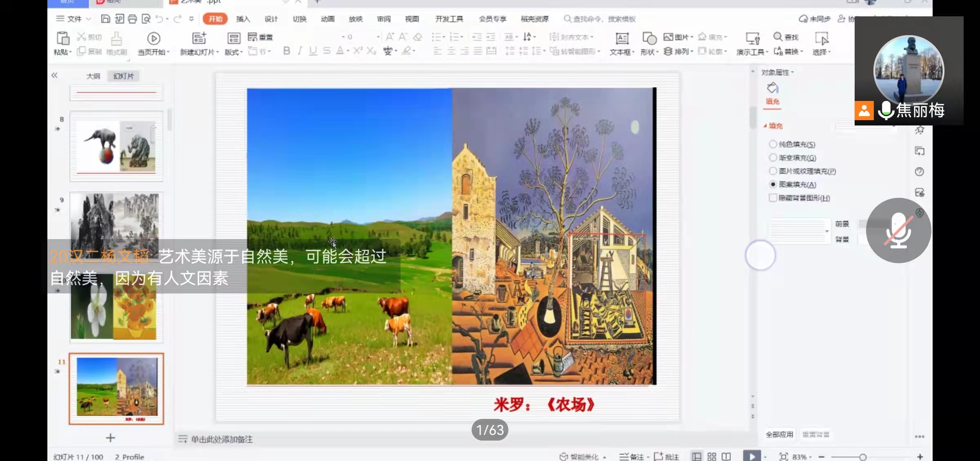Select Gradient fill (渐变填充) radio button
980x461 pixels.
tap(773, 158)
